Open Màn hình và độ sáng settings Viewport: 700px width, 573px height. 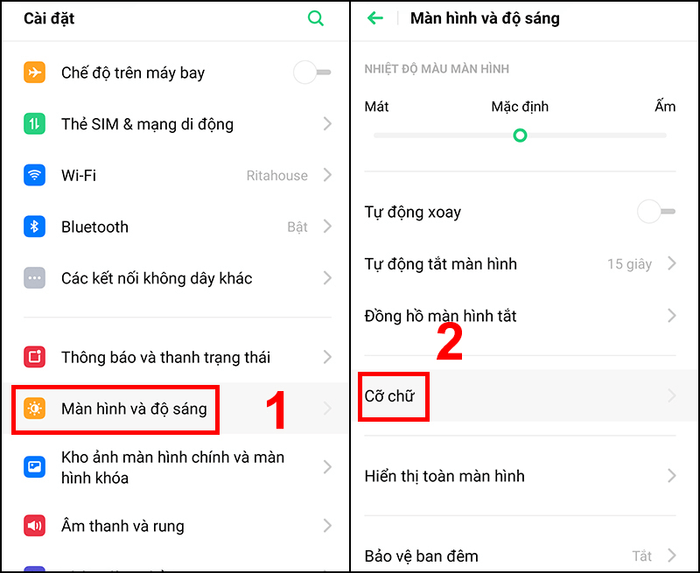[175, 408]
